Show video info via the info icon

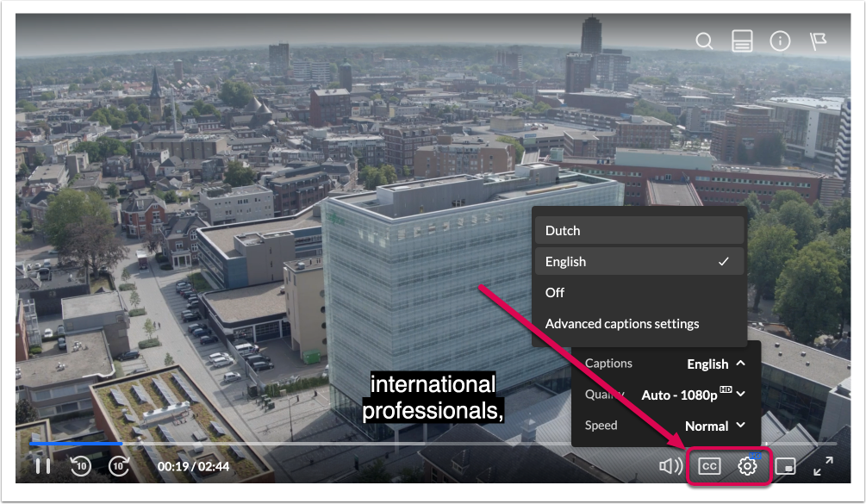[x=780, y=40]
